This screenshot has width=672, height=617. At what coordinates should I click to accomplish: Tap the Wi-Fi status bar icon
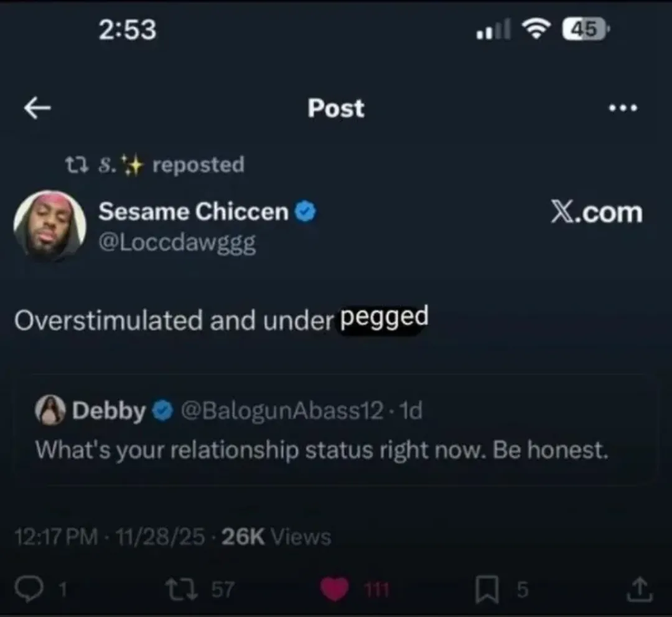pos(535,29)
